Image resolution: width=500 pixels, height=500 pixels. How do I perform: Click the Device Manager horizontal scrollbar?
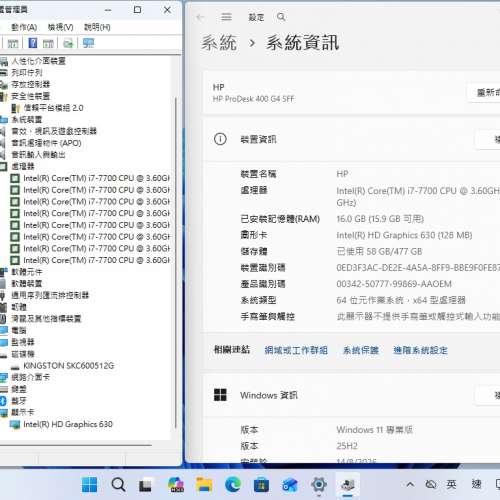coord(76,445)
